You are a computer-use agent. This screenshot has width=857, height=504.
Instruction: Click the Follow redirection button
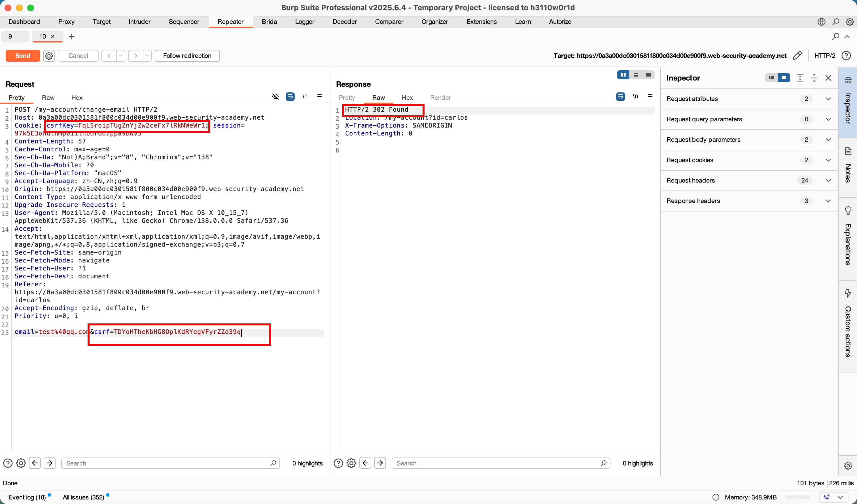[187, 56]
